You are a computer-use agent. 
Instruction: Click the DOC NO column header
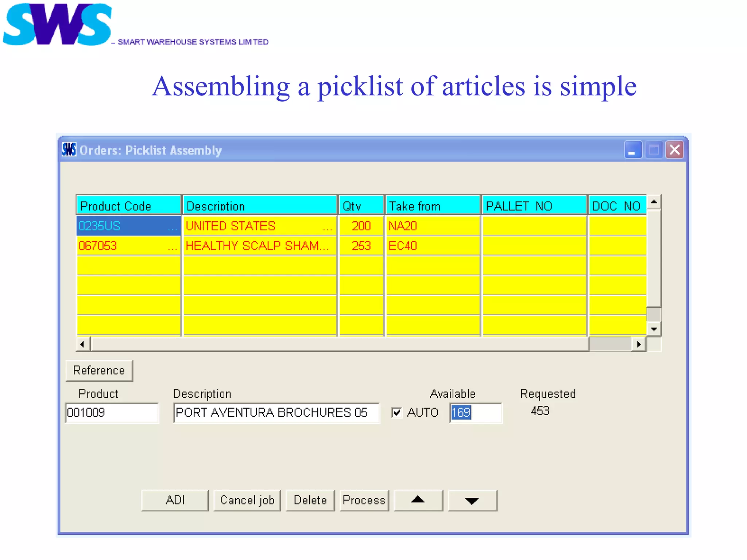[618, 206]
